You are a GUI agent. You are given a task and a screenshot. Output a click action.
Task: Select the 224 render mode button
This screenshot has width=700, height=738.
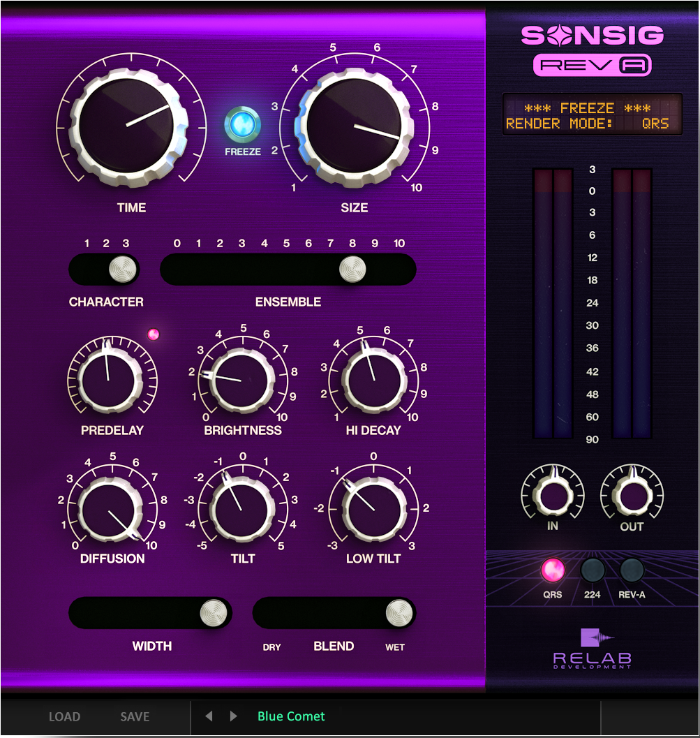pyautogui.click(x=593, y=570)
